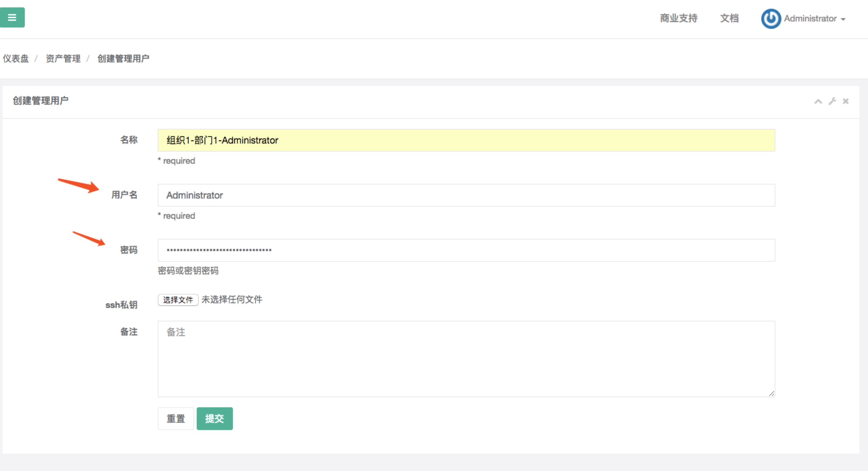The image size is (868, 471).
Task: Expand the Administrator user dropdown caret
Action: tap(843, 19)
